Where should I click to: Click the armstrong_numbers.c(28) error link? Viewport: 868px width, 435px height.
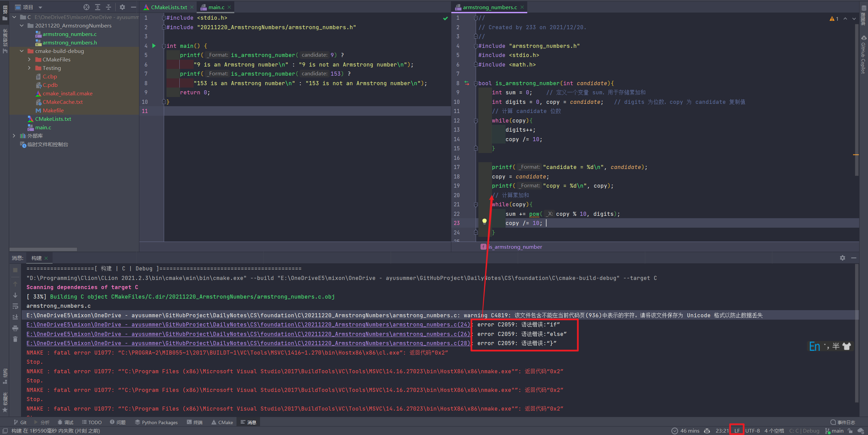[x=249, y=343]
